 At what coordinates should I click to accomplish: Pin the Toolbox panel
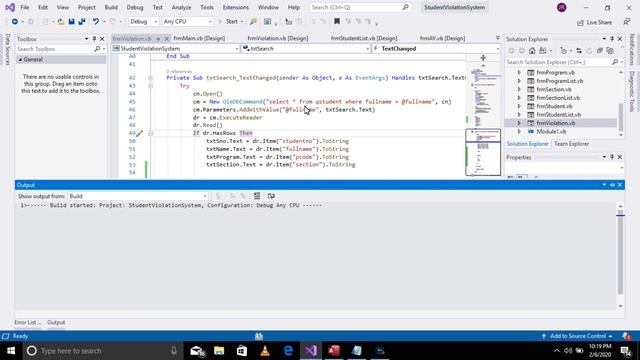pyautogui.click(x=94, y=39)
